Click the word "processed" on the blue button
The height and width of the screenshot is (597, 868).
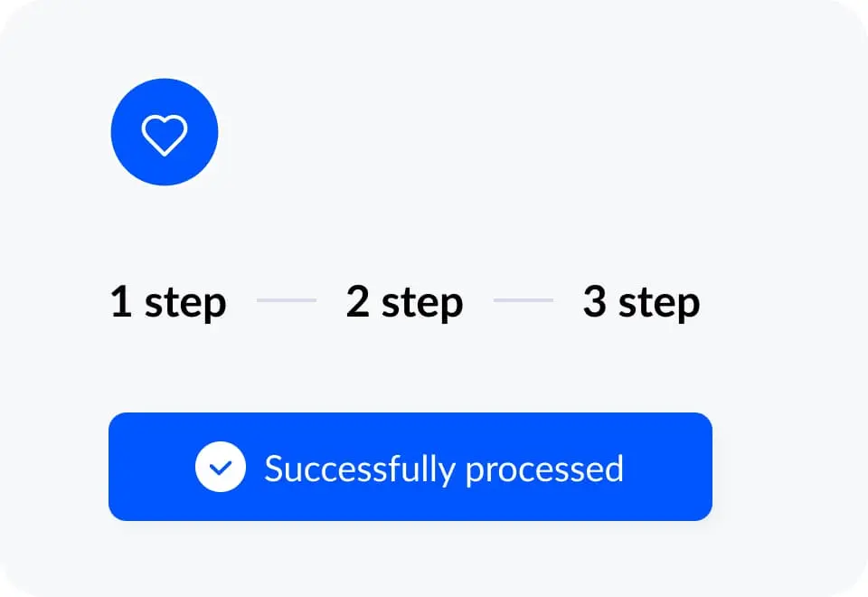tap(544, 469)
